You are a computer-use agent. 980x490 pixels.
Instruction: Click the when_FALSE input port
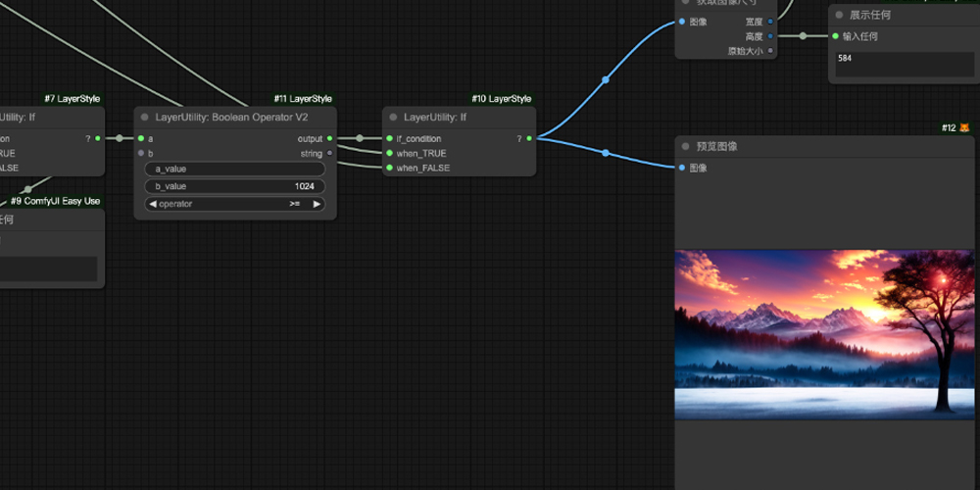[389, 168]
